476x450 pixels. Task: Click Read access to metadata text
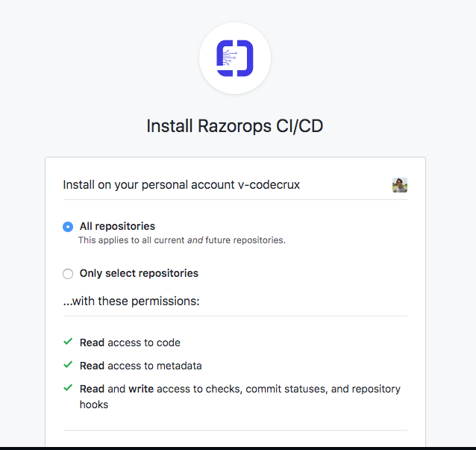tap(140, 366)
